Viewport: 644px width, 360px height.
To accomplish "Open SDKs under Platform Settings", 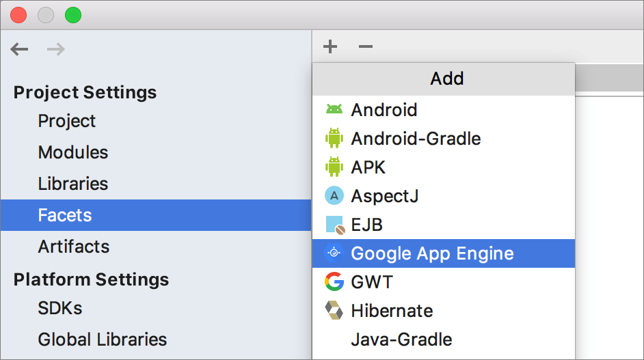I will (60, 308).
